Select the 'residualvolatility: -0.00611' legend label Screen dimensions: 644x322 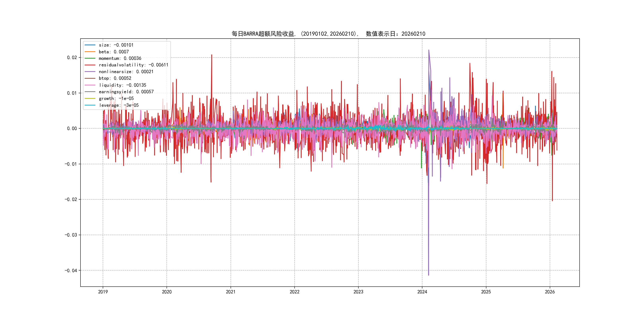pyautogui.click(x=134, y=65)
